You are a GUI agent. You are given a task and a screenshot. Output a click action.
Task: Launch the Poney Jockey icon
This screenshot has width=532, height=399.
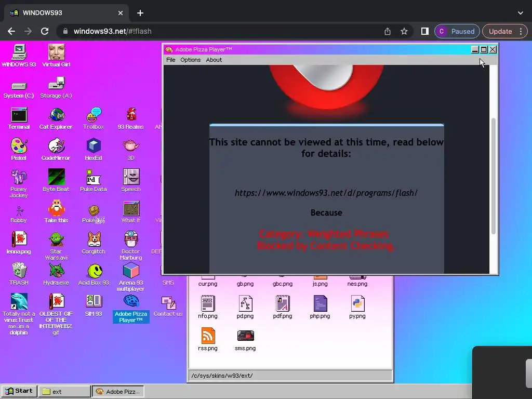coord(19,183)
